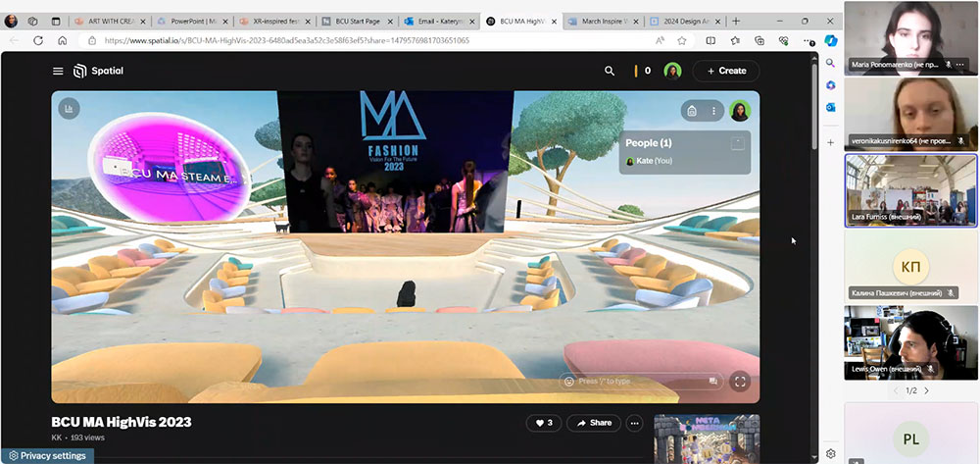980x464 pixels.
Task: Click the home icon in the space overlay
Action: pos(691,111)
